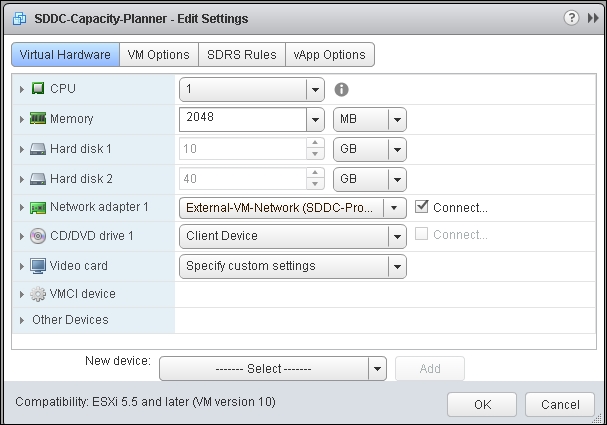Toggle the CD/DVD drive 1 Connect checkbox
Viewport: 607px width, 425px height.
[x=421, y=234]
